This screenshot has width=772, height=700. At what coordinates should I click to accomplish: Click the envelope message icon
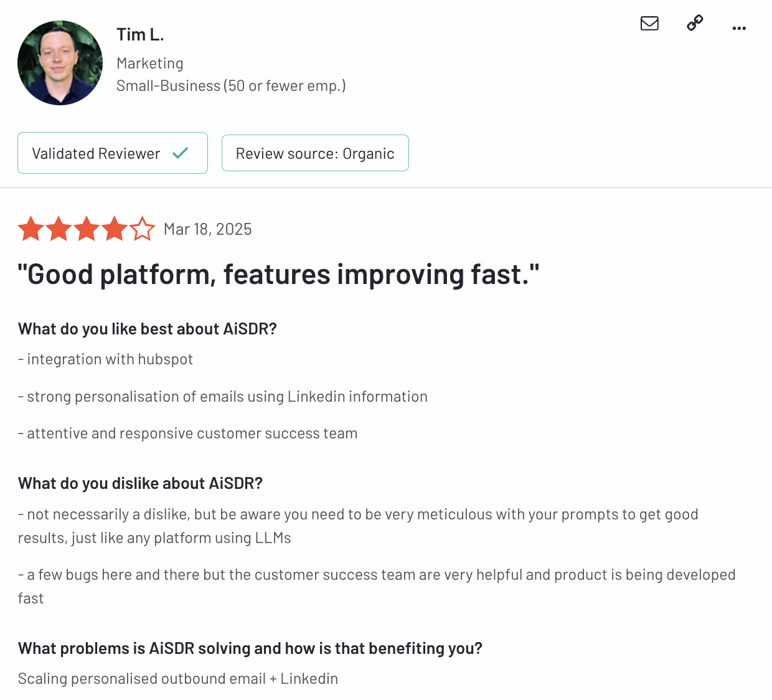649,24
